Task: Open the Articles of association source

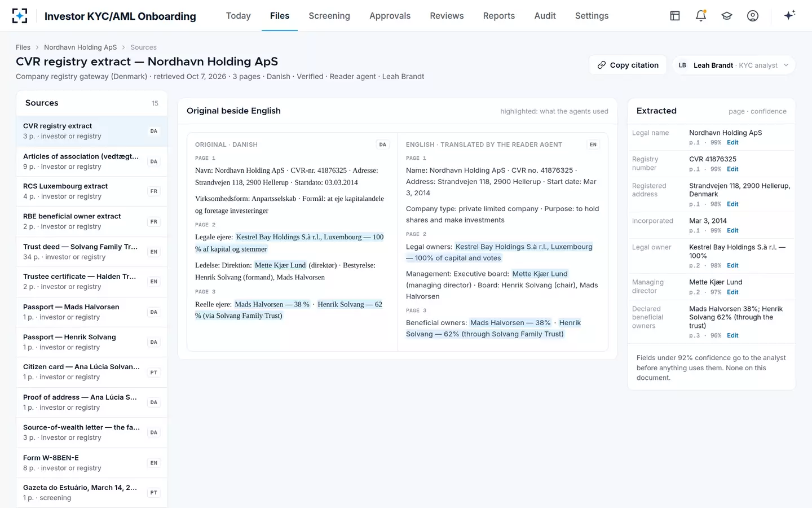Action: pyautogui.click(x=92, y=161)
